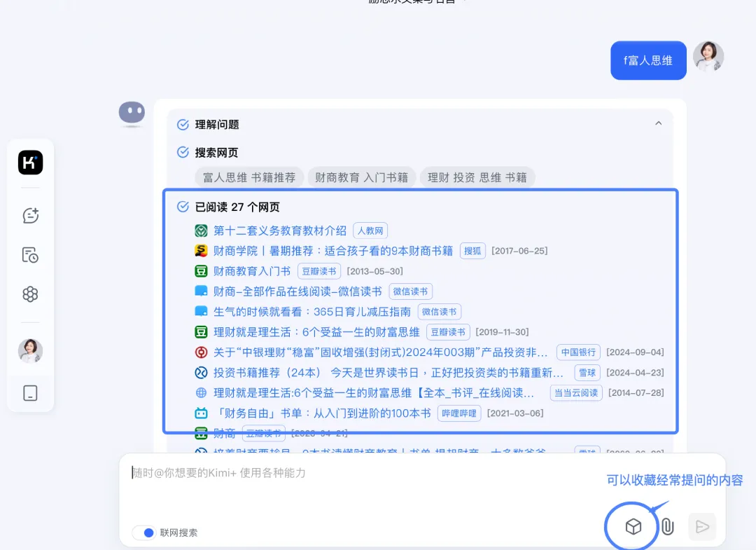Click the f富人思维 badge at top right

[x=647, y=60]
